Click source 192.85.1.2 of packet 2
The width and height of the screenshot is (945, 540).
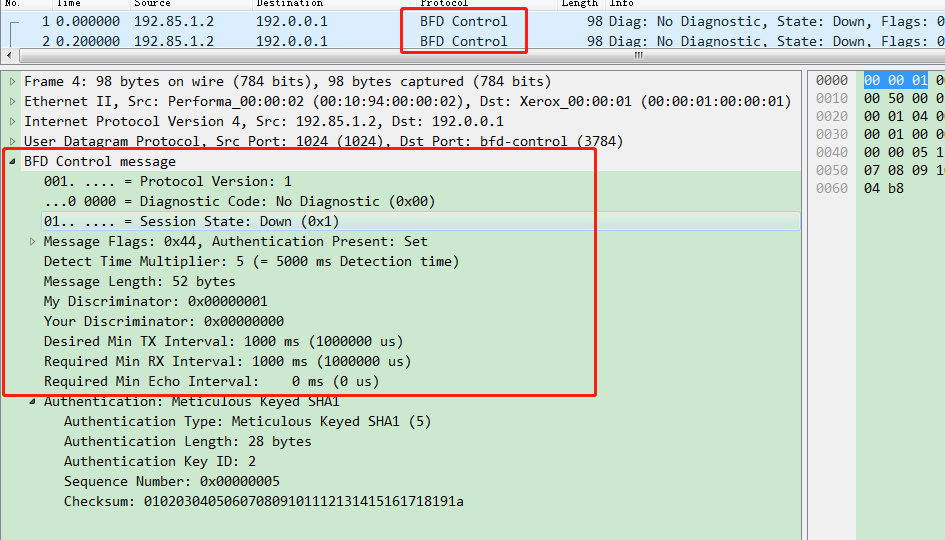pos(174,41)
